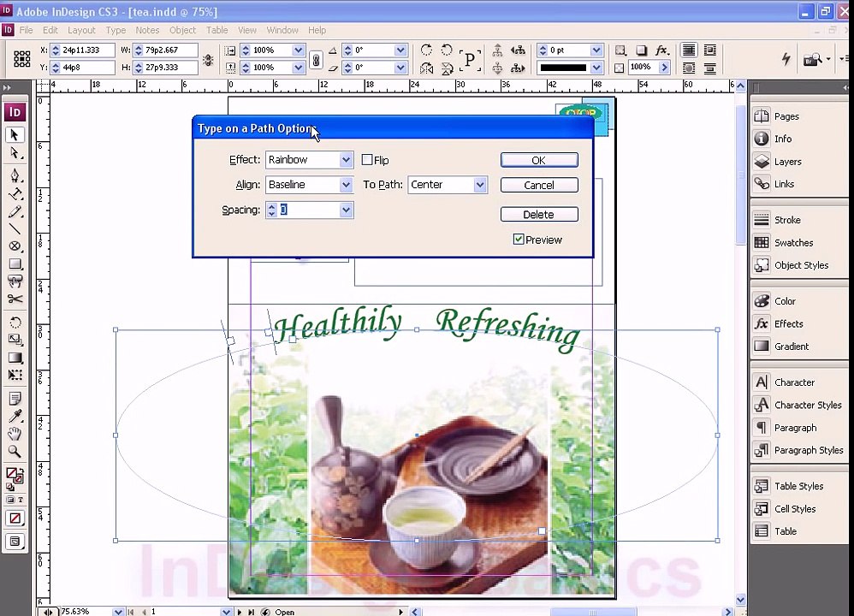
Task: Click the vertical scrollbar down arrow
Action: click(740, 600)
